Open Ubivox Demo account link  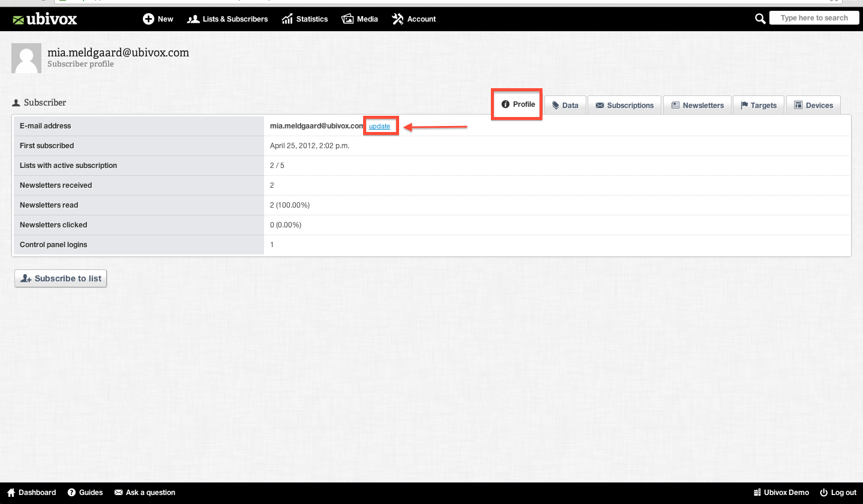781,493
